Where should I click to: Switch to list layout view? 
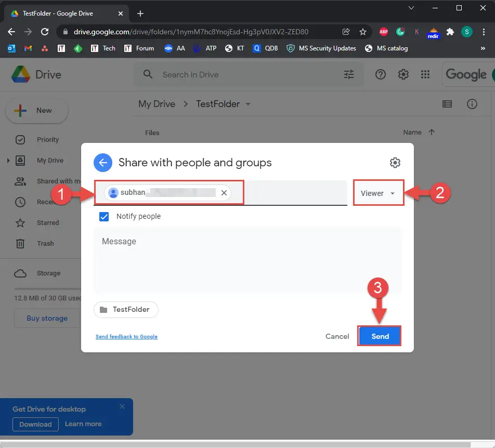point(447,104)
